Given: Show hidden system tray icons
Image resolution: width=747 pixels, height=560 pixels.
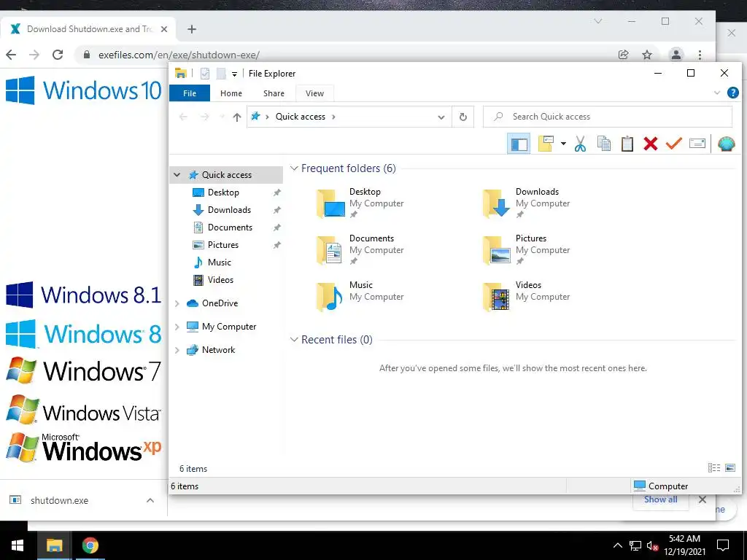Looking at the screenshot, I should [x=617, y=545].
